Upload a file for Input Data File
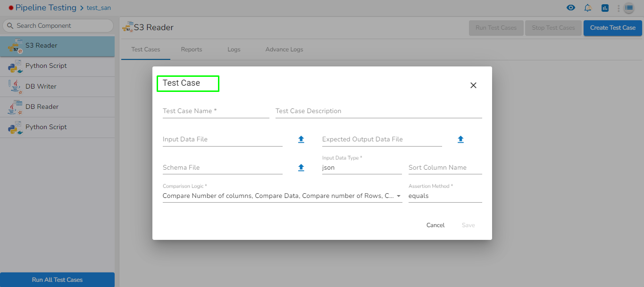The width and height of the screenshot is (644, 287). point(301,139)
